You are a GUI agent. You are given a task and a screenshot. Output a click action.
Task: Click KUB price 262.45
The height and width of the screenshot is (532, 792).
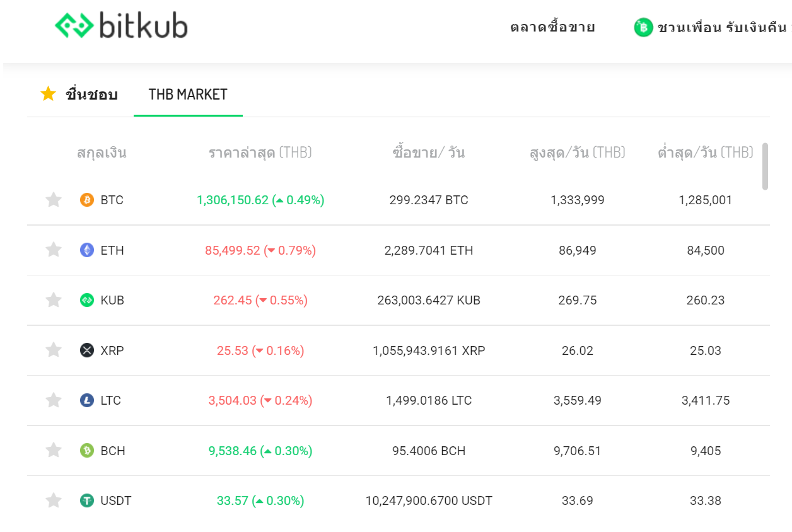click(233, 300)
